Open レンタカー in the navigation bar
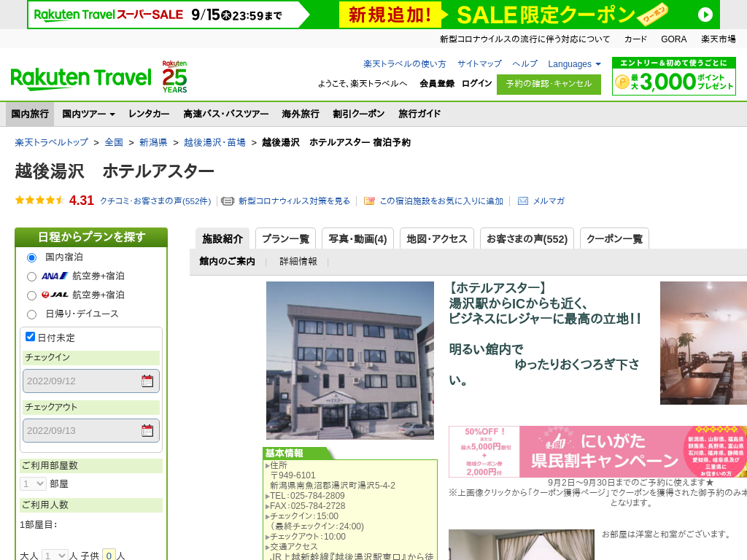 coord(149,114)
